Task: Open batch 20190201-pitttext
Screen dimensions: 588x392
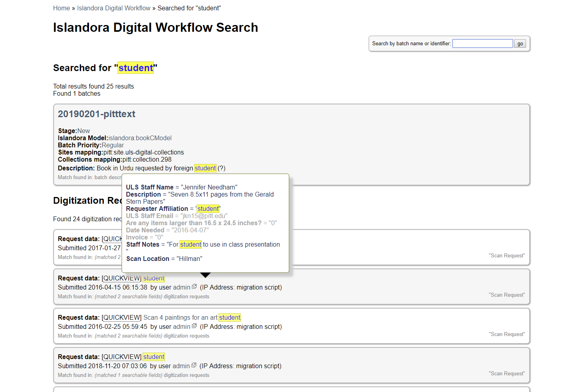Action: [x=97, y=114]
